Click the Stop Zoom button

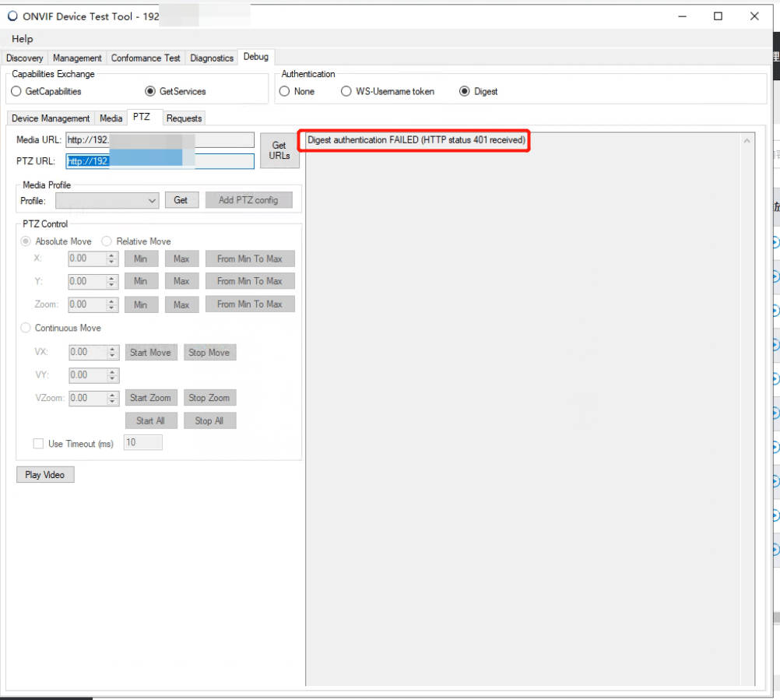pos(209,398)
